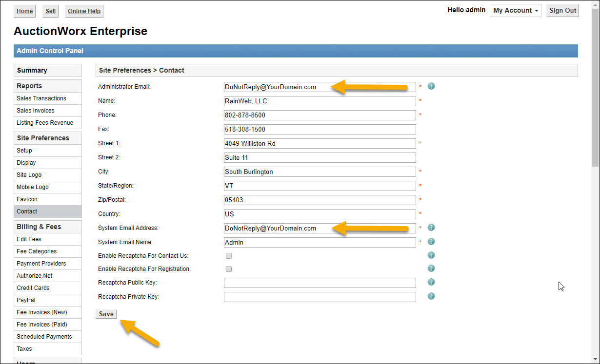Click into the Recaptcha Private Key field
This screenshot has height=364, width=600.
click(x=320, y=297)
